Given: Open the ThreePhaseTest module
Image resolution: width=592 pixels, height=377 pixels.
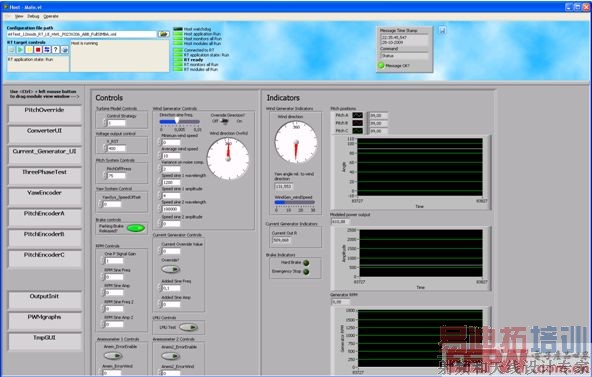Looking at the screenshot, I should tap(45, 176).
